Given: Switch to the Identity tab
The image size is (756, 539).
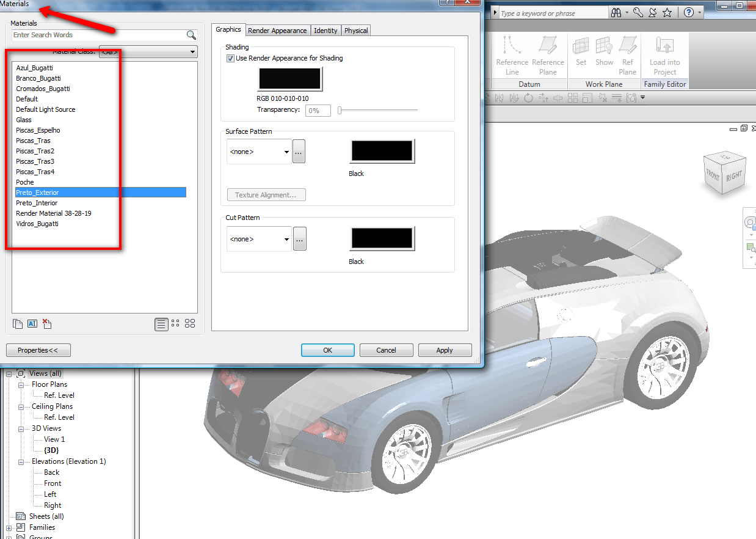Looking at the screenshot, I should (x=325, y=31).
